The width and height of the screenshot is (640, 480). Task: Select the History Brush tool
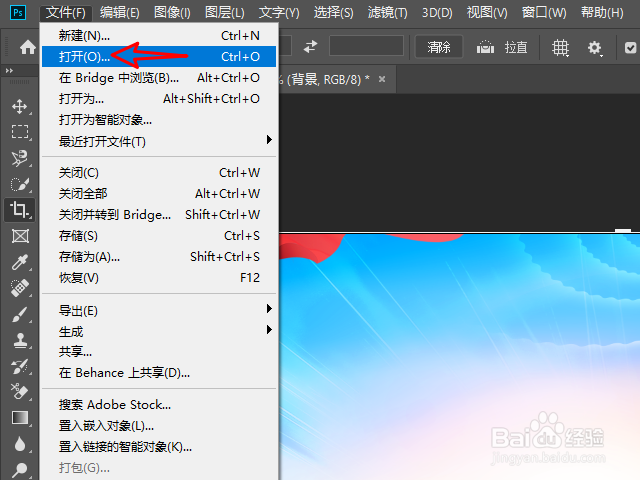click(x=20, y=366)
